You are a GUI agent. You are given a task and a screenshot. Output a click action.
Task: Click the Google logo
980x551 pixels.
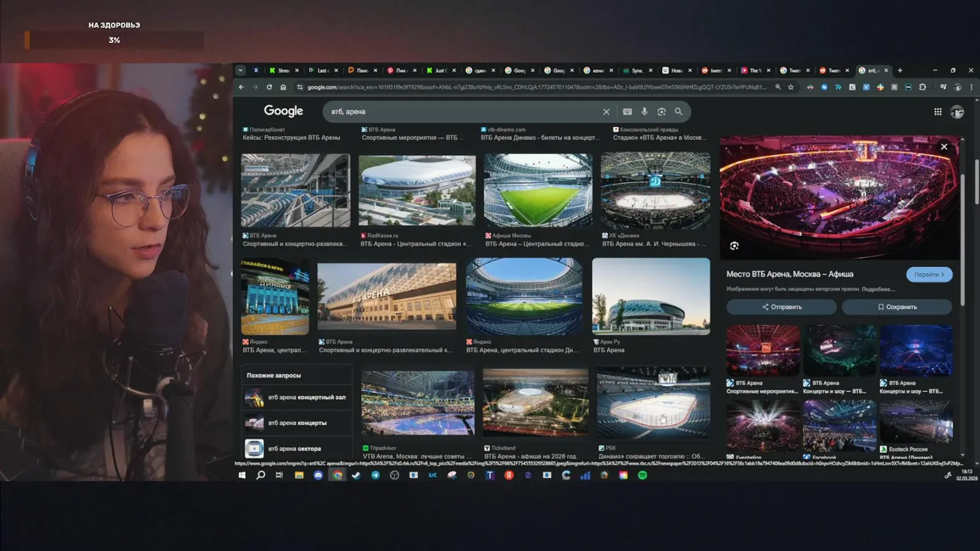pyautogui.click(x=283, y=112)
